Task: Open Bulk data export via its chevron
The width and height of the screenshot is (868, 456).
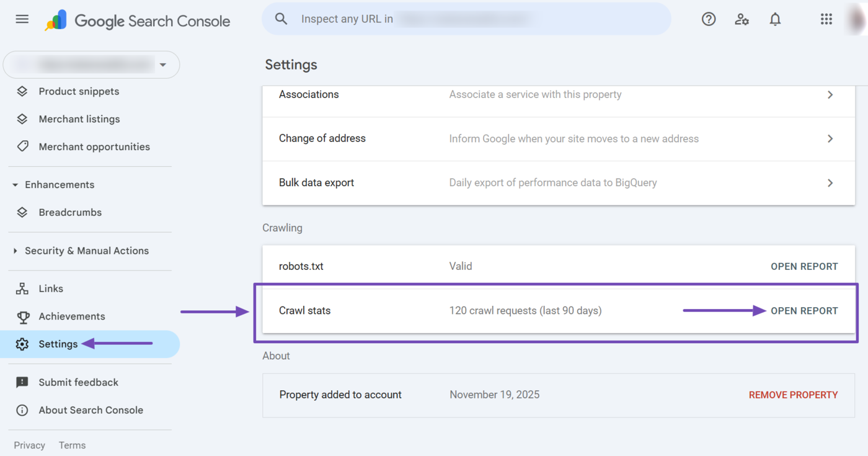Action: [830, 182]
